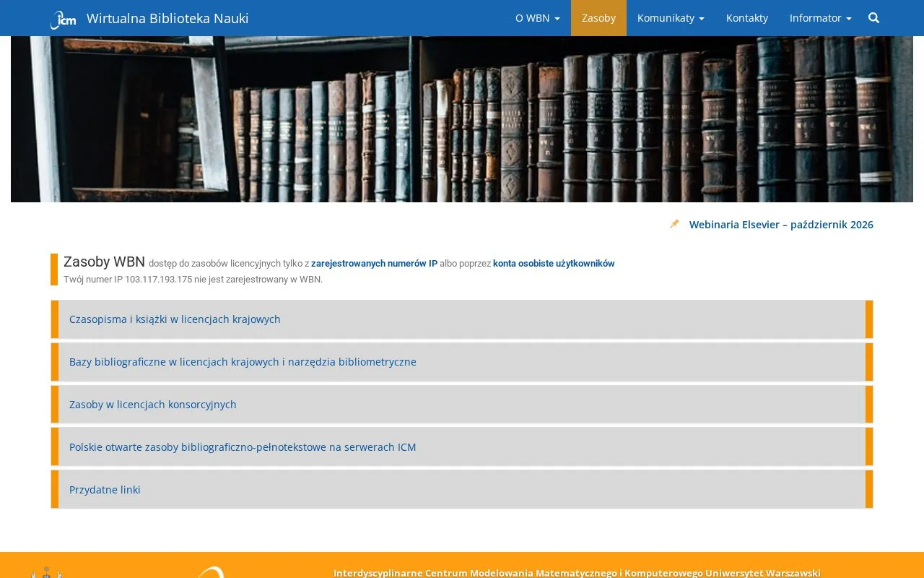
Task: Follow zarejestrowanych numerów IP link
Action: [374, 264]
